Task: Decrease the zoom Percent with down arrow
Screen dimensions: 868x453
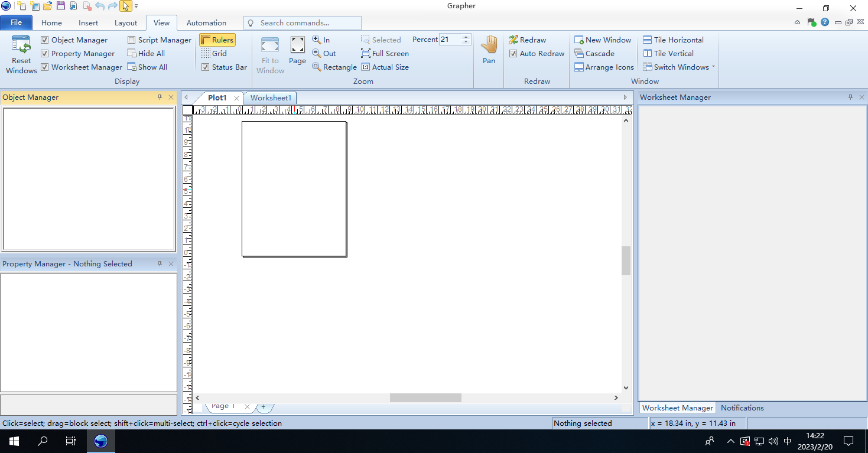Action: coord(466,43)
